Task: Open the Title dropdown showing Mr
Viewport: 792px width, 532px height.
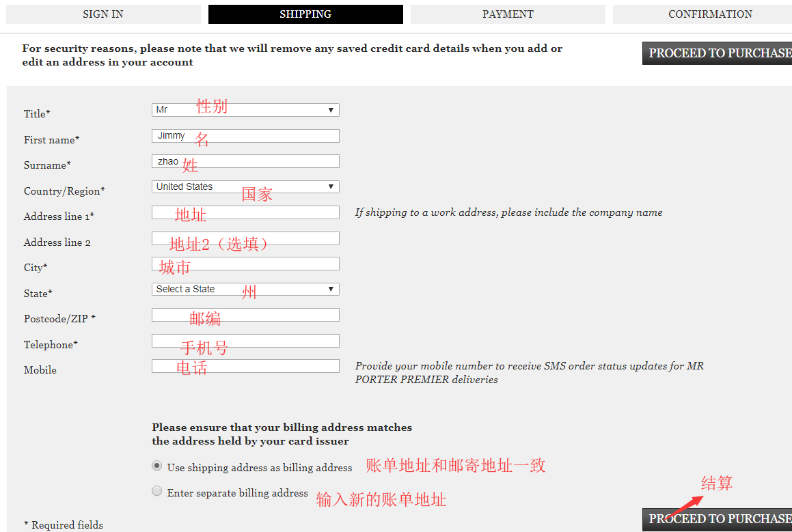Action: point(245,109)
